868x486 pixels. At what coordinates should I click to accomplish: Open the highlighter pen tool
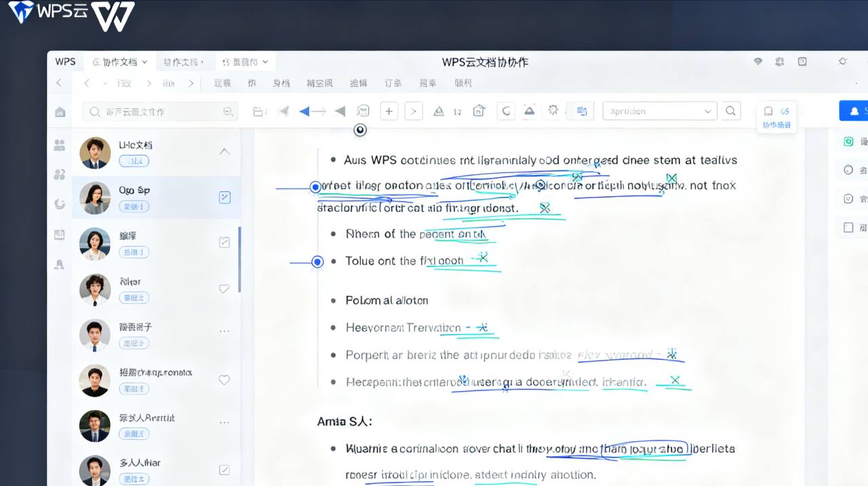pos(440,111)
